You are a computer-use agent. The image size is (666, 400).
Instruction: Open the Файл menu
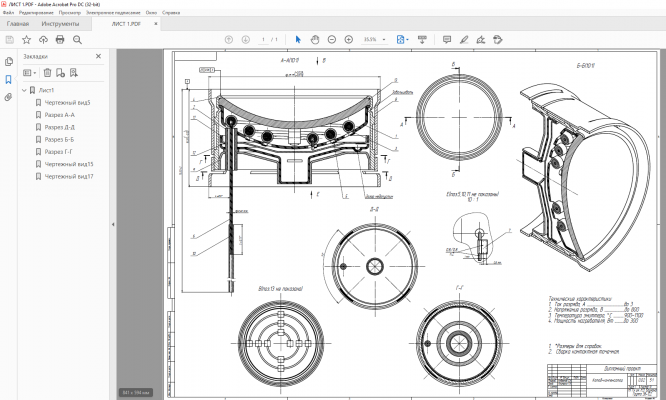click(x=8, y=11)
